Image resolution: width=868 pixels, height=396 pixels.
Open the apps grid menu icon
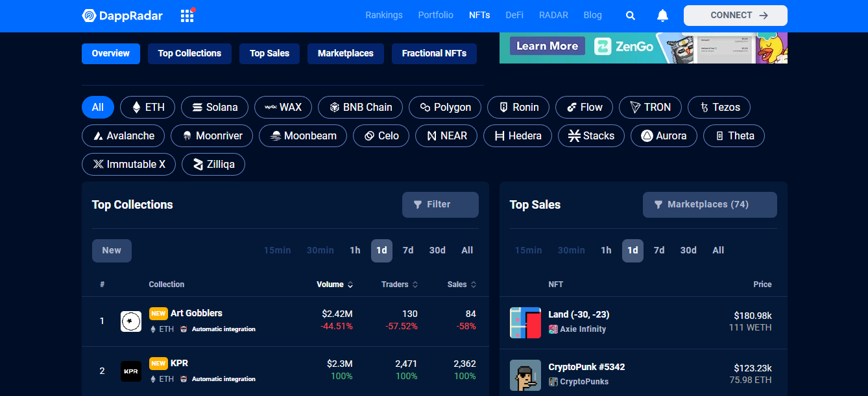tap(187, 16)
